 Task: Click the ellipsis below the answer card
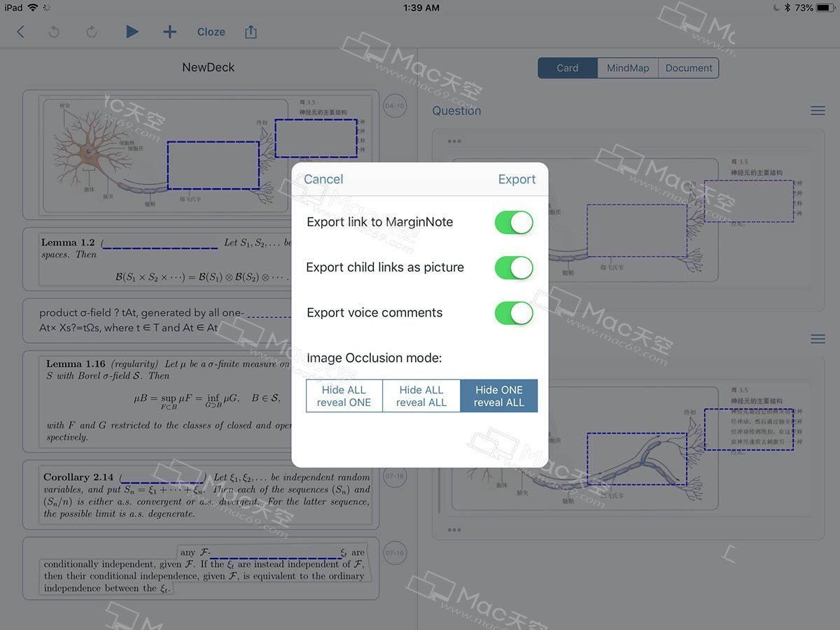pyautogui.click(x=454, y=530)
